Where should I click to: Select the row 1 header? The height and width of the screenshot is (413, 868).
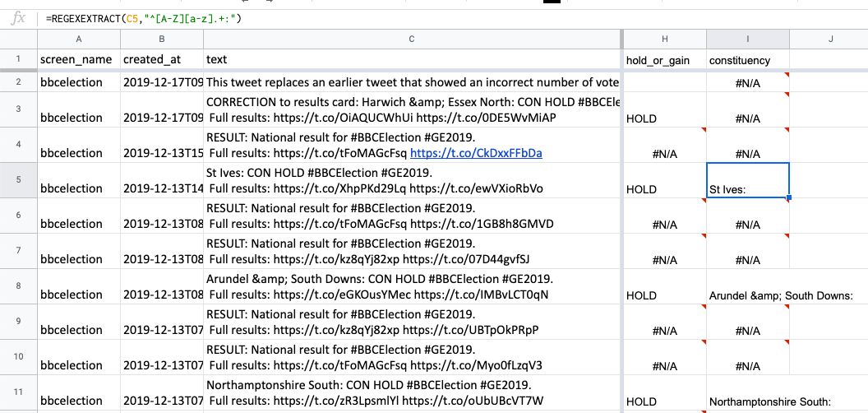pos(18,59)
